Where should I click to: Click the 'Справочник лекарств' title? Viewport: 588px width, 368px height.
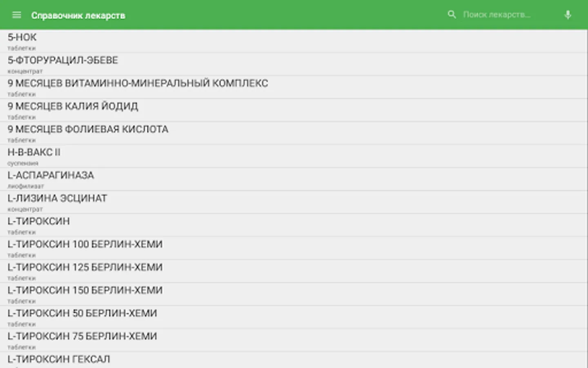coord(78,16)
